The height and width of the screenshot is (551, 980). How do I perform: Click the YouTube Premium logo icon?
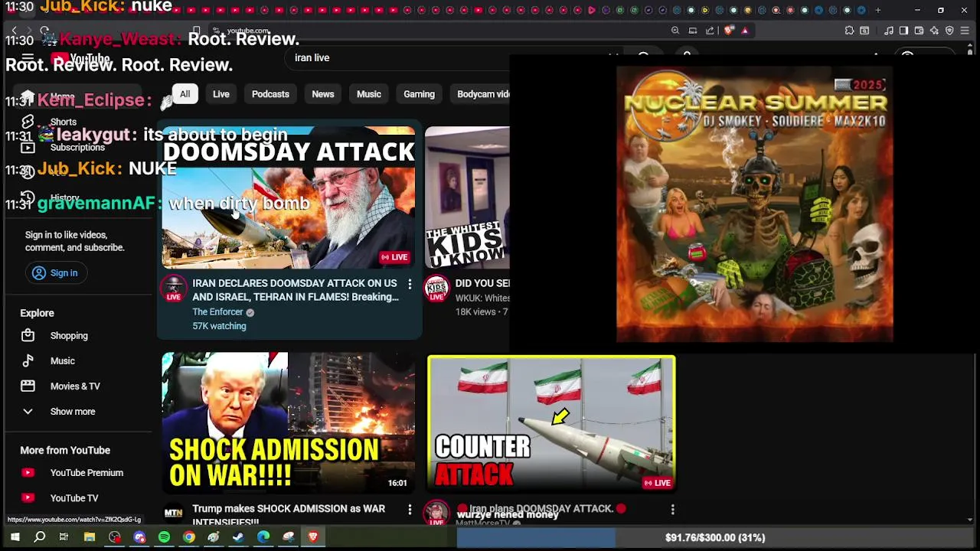[x=28, y=472]
